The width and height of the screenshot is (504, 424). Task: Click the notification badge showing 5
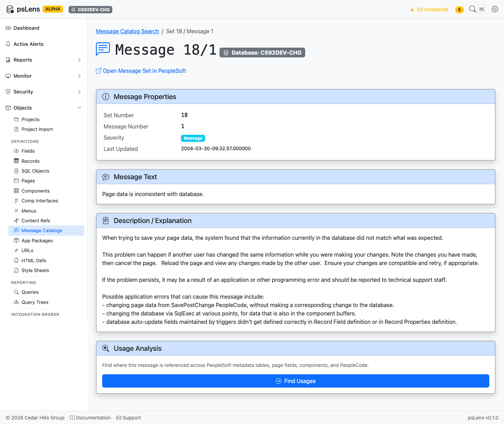[460, 9]
